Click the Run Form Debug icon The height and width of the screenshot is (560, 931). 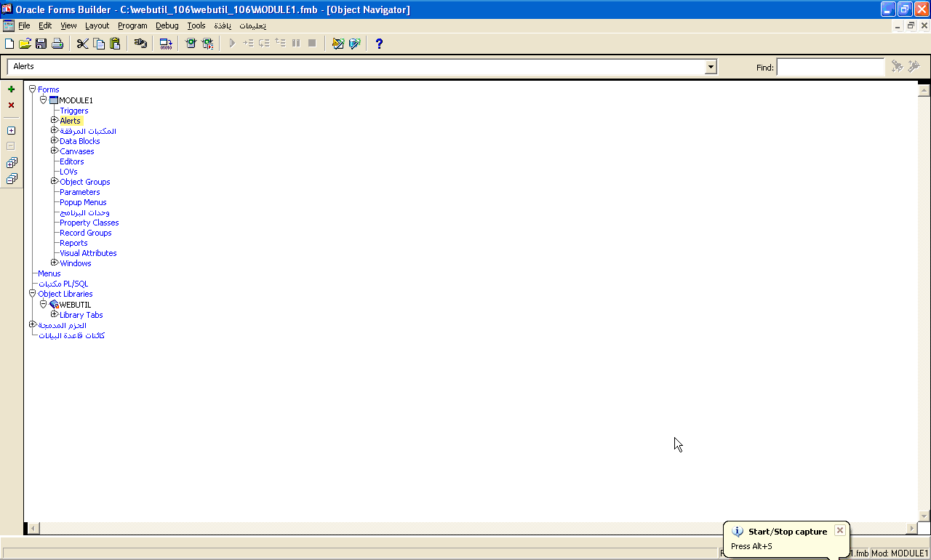tap(207, 44)
